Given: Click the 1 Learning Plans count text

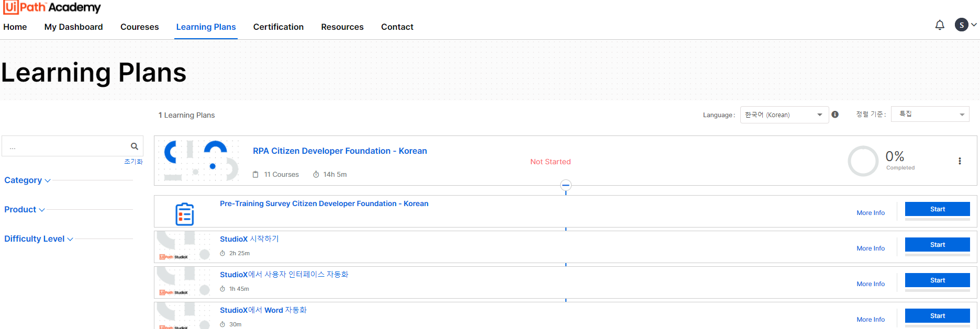Looking at the screenshot, I should [x=187, y=115].
